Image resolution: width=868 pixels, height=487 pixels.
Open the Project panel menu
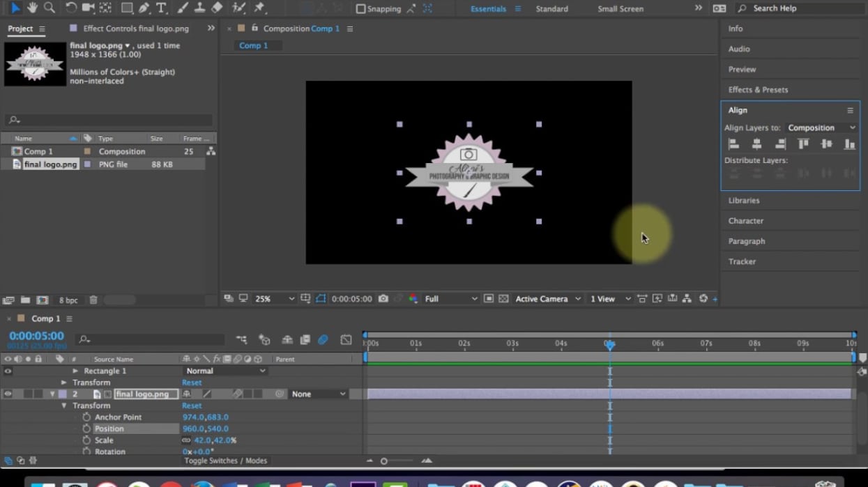(43, 29)
